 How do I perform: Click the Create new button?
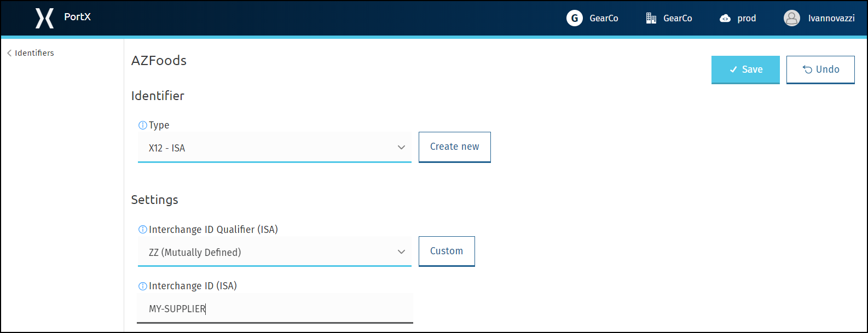pyautogui.click(x=455, y=147)
